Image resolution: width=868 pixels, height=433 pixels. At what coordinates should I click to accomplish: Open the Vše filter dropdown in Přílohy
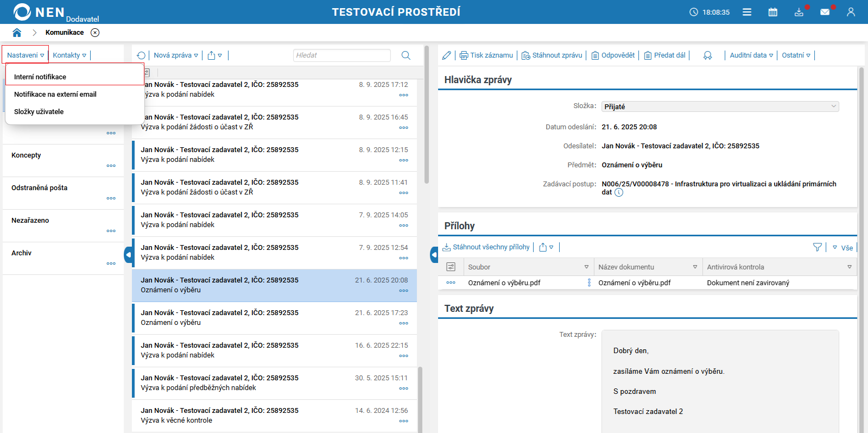pos(843,248)
